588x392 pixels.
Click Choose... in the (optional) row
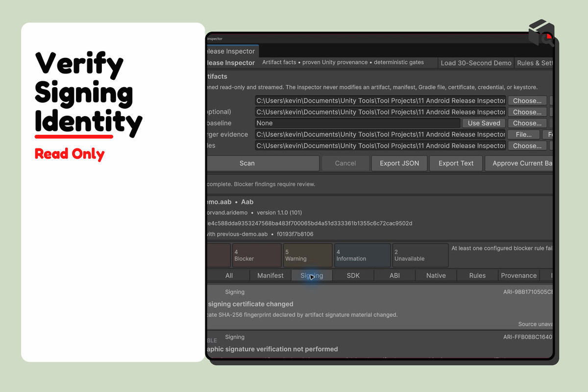pos(527,112)
